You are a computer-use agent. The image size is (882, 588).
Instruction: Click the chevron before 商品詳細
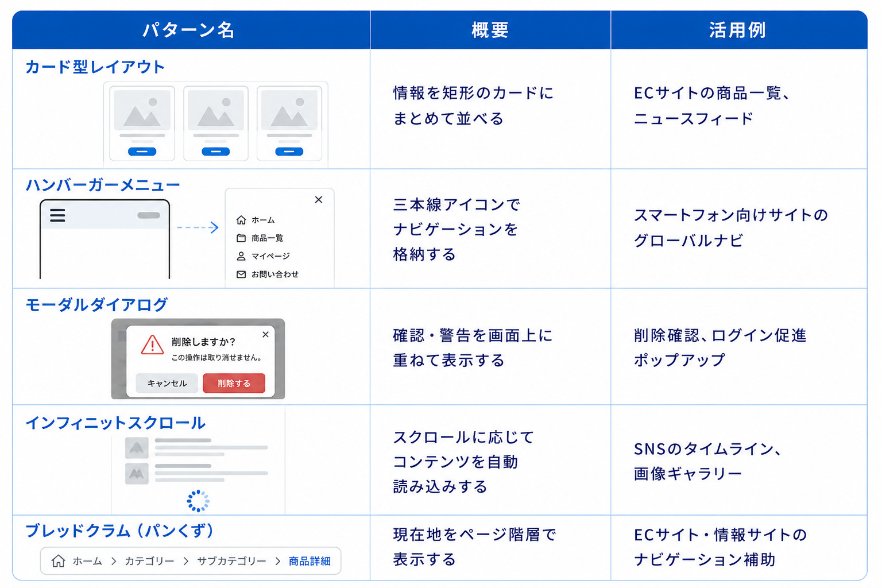click(277, 561)
